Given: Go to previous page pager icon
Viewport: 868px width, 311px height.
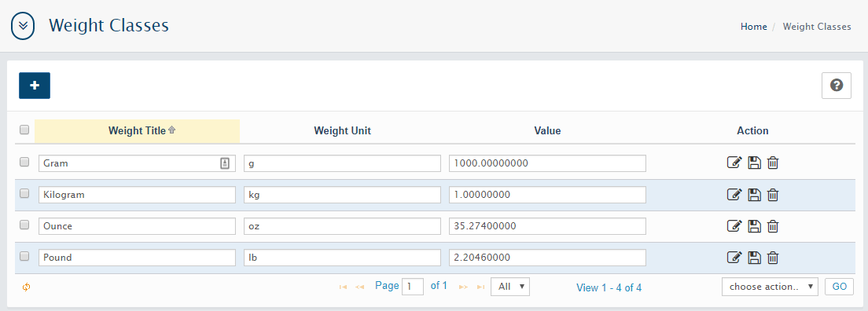Looking at the screenshot, I should tap(360, 287).
